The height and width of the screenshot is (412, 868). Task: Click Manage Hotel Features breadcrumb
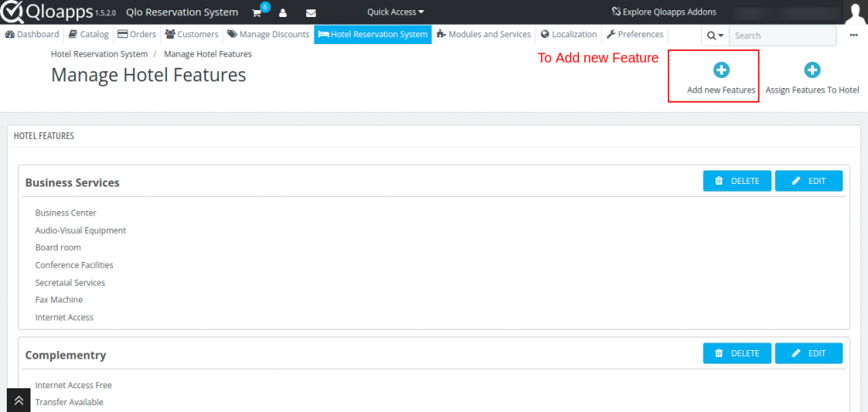point(208,54)
